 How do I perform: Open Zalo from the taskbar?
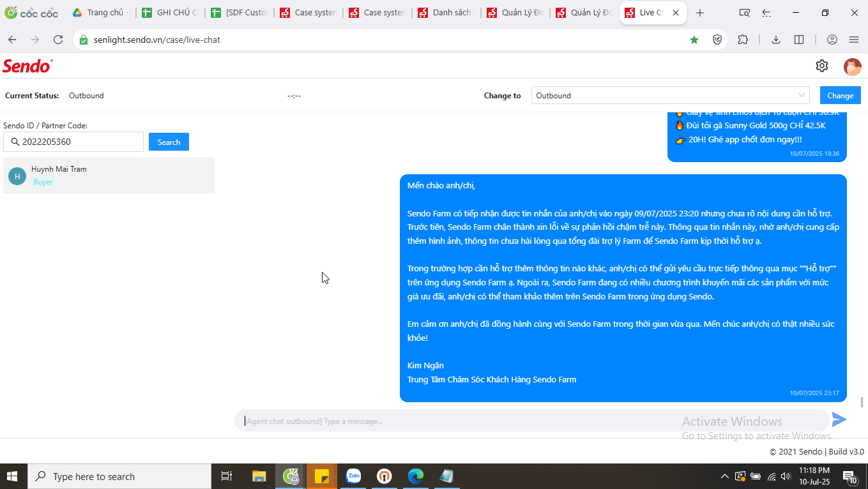click(x=353, y=476)
